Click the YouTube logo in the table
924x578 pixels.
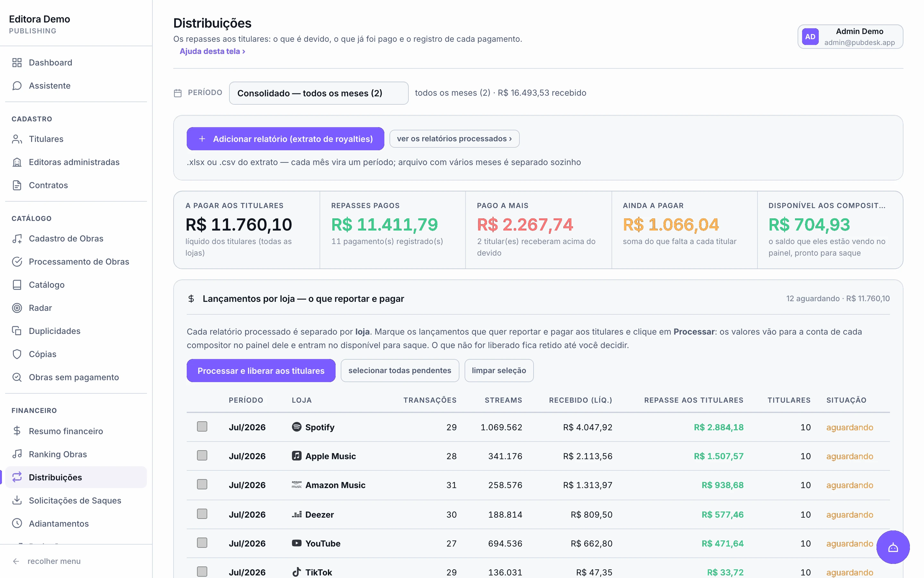click(297, 543)
